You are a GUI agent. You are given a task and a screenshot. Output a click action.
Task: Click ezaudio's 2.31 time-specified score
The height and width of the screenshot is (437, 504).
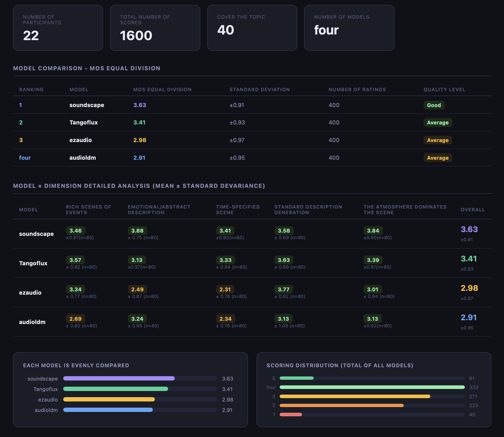coord(225,289)
